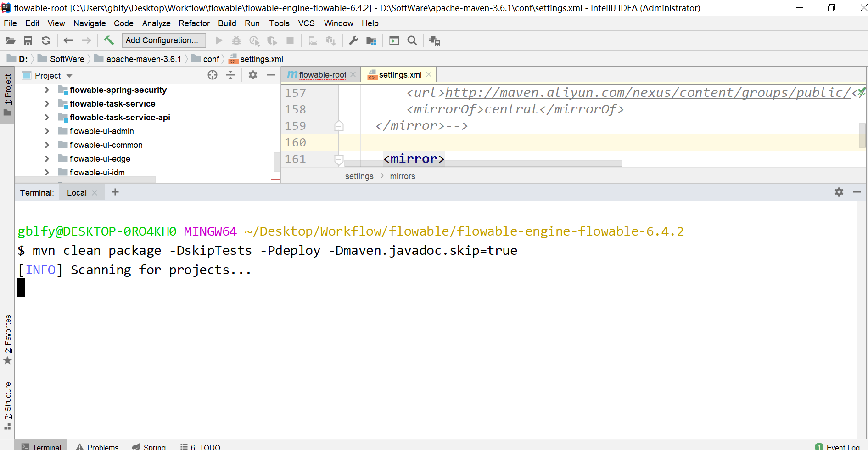This screenshot has height=450, width=868.
Task: Open the File menu
Action: click(x=10, y=23)
